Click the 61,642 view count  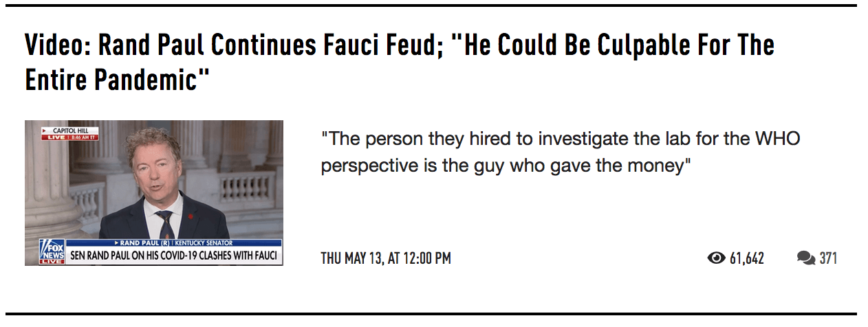(x=746, y=258)
